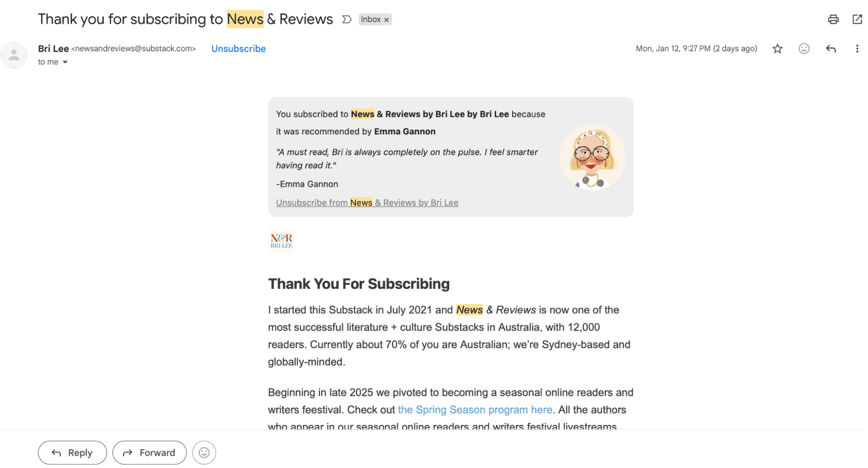Open the sender's profile avatar
The height and width of the screenshot is (468, 868).
[x=14, y=55]
